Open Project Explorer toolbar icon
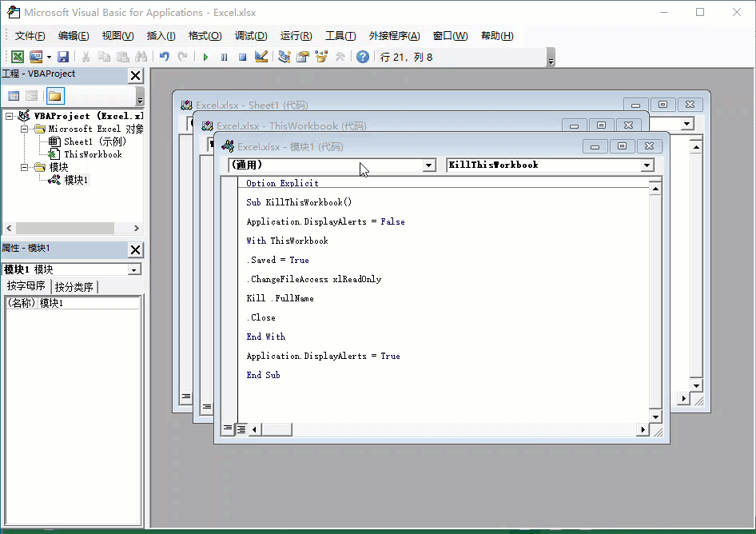Screen dimensions: 756x534 tap(284, 57)
